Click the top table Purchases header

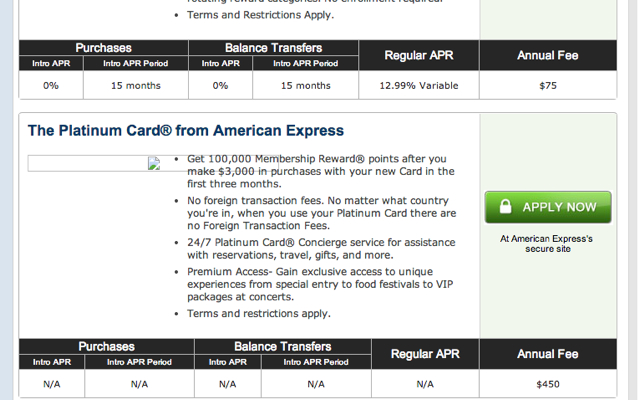(x=103, y=48)
